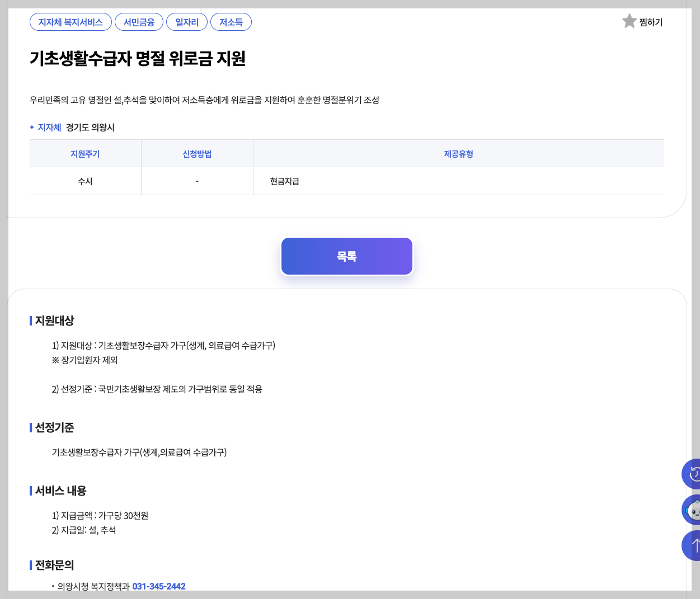Select the 저소득 category tag
Screen dimensions: 700x599
tap(231, 22)
